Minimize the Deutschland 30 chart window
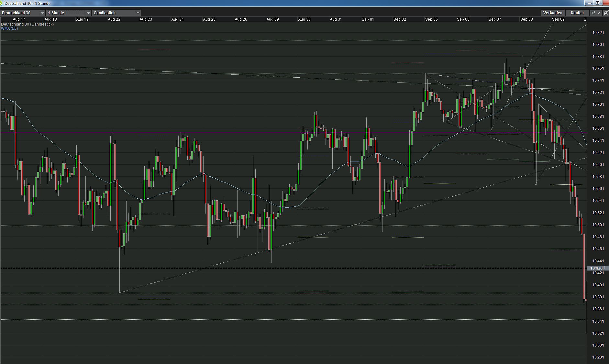609x364 pixels. [x=590, y=3]
